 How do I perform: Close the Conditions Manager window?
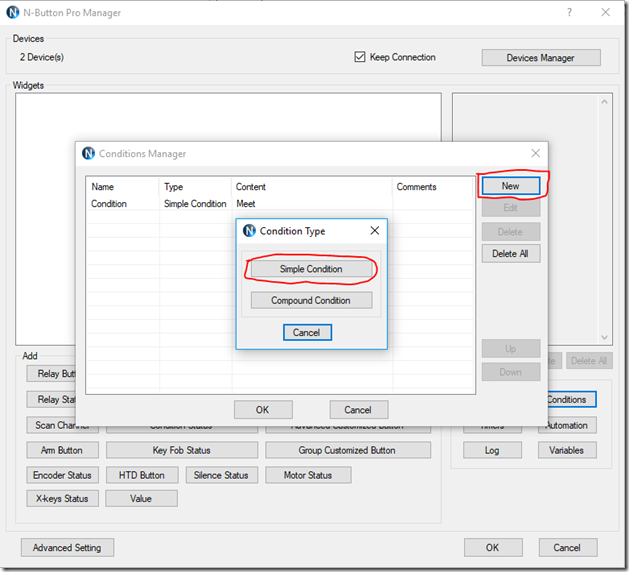point(536,153)
